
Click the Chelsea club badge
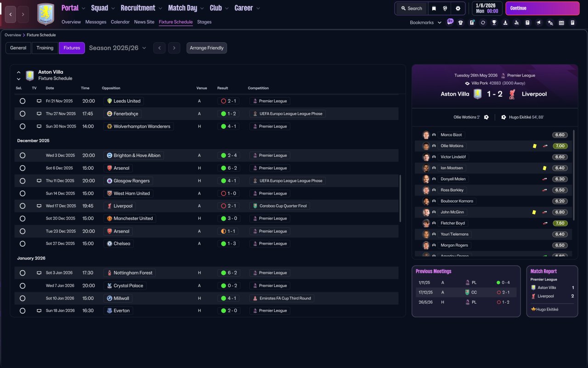109,243
